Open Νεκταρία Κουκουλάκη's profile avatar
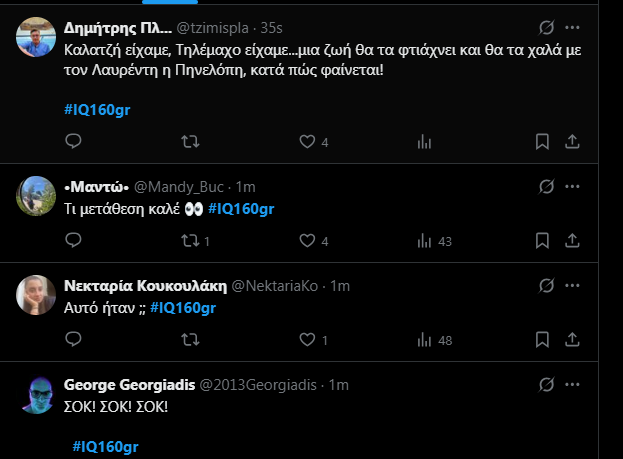623x459 pixels. point(36,295)
